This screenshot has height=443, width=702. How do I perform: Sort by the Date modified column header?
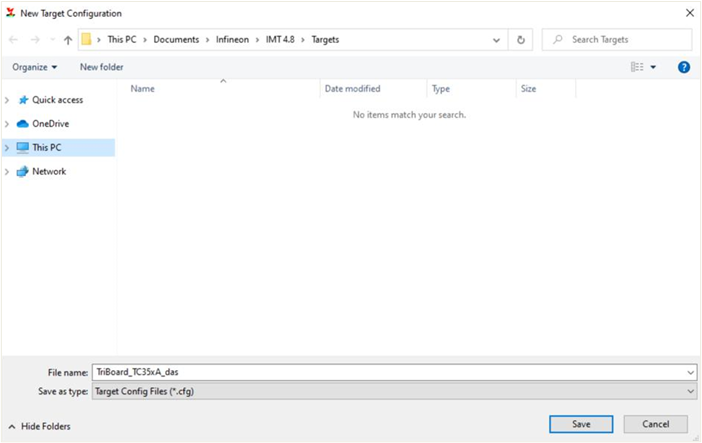point(351,89)
